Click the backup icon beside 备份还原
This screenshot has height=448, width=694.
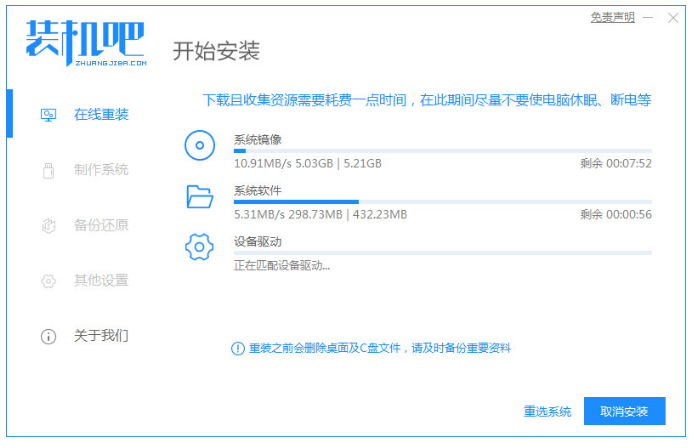[x=48, y=225]
